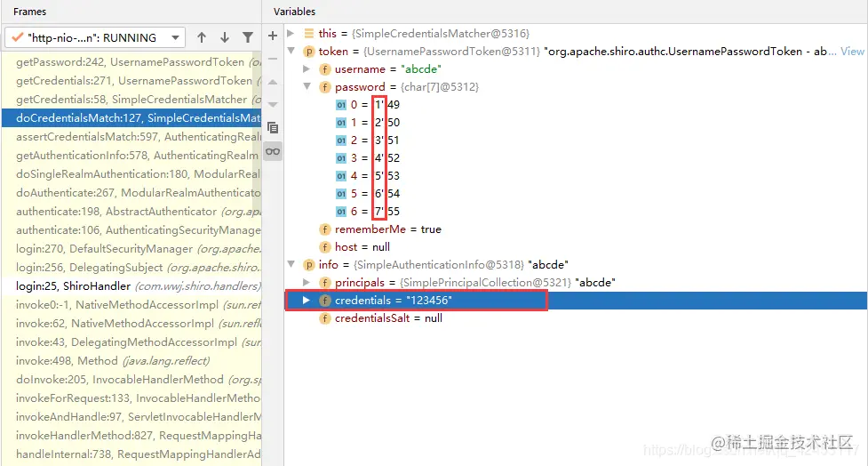The width and height of the screenshot is (868, 466).
Task: Select frame authenticate:106, AuthenticatingSecurityManager
Action: [131, 230]
